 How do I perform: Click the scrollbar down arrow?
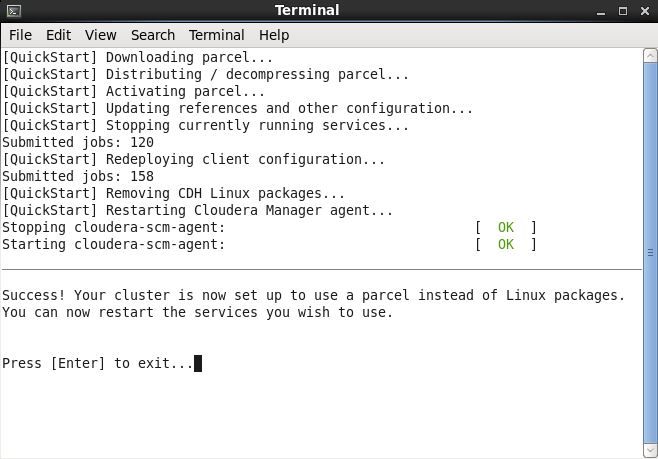pos(651,451)
